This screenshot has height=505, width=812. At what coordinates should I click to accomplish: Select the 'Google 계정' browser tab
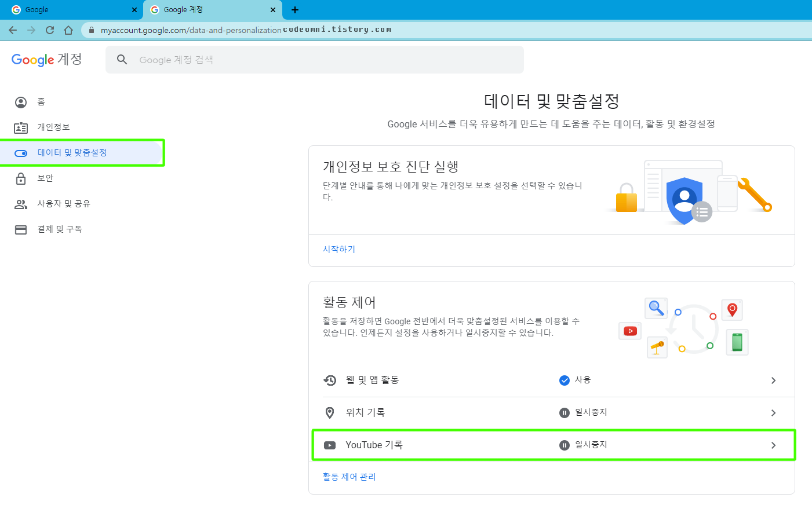point(212,10)
